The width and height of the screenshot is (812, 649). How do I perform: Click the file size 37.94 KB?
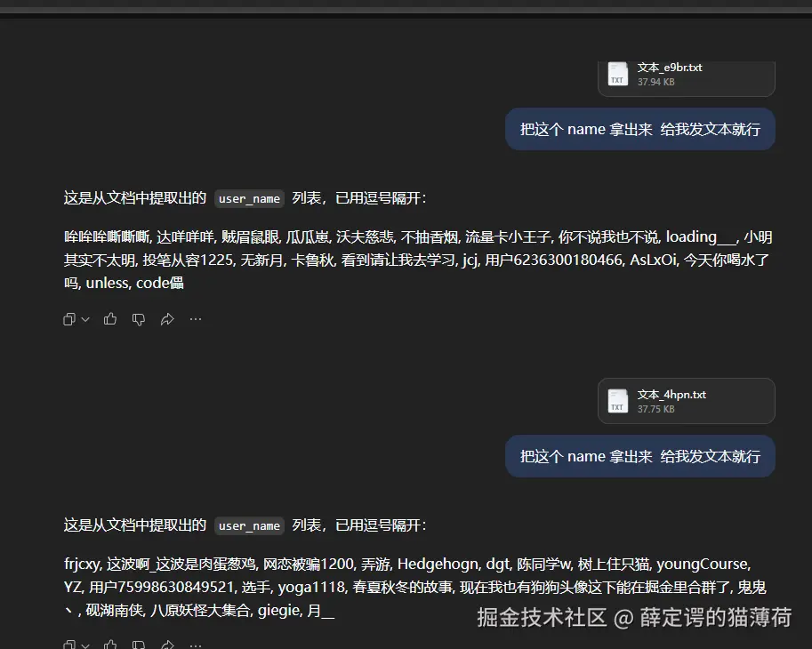(x=655, y=82)
